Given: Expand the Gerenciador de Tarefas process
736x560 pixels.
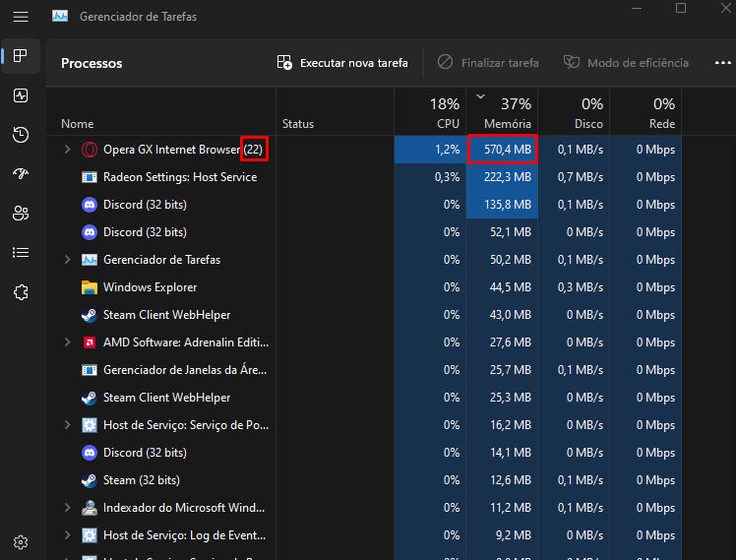Looking at the screenshot, I should 67,260.
